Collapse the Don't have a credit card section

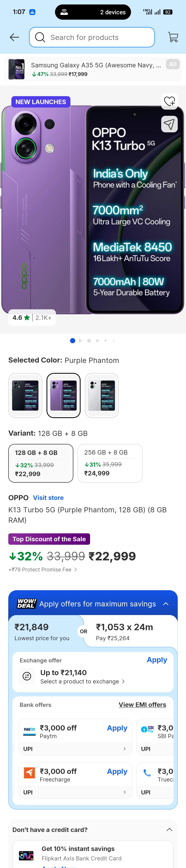[x=169, y=829]
